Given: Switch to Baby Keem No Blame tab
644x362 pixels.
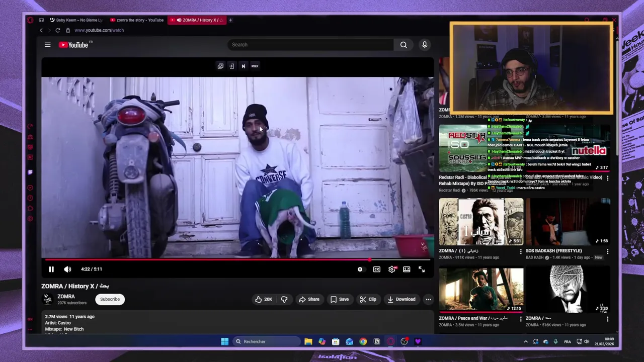Looking at the screenshot, I should coord(76,20).
